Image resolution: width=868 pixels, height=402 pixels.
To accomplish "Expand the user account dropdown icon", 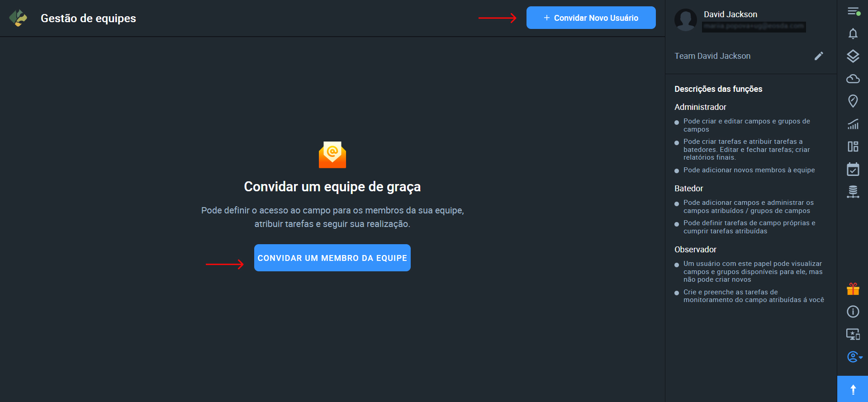I will point(854,357).
